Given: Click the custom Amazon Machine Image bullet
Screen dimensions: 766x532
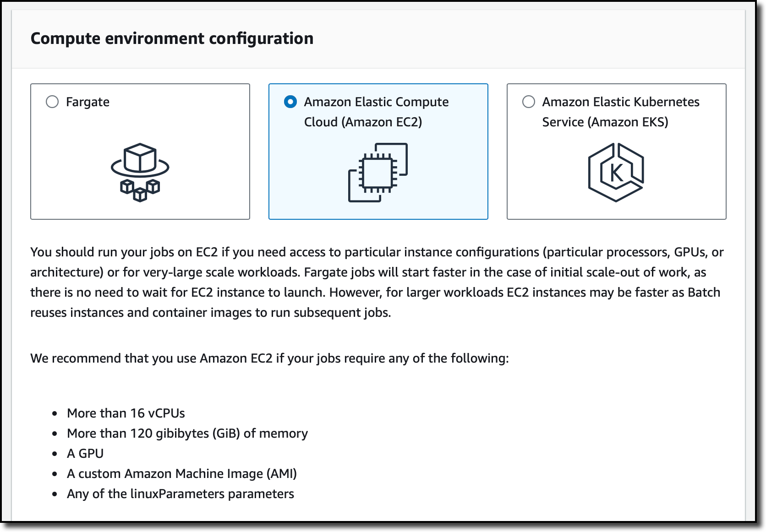Looking at the screenshot, I should (182, 473).
